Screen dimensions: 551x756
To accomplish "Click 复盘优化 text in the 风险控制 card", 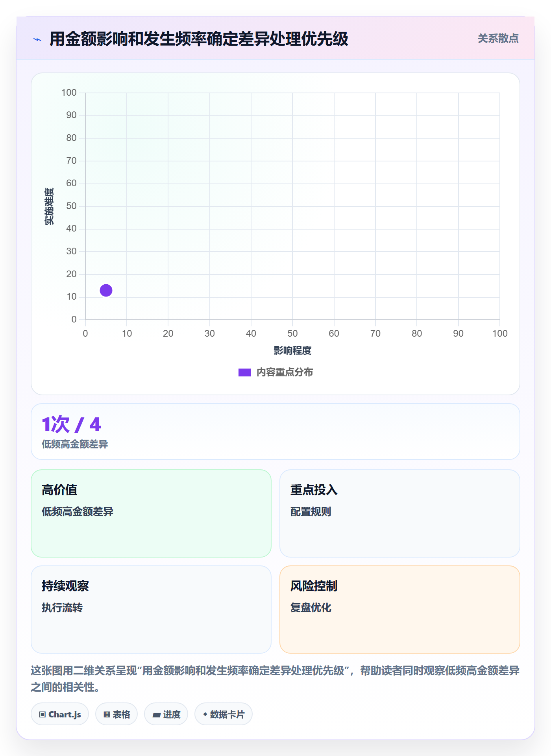I will [x=311, y=608].
